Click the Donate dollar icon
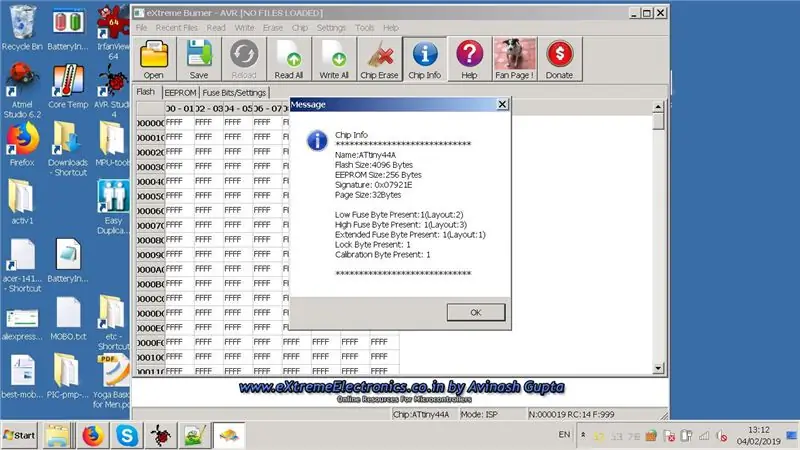Image resolution: width=800 pixels, height=450 pixels. pos(559,59)
